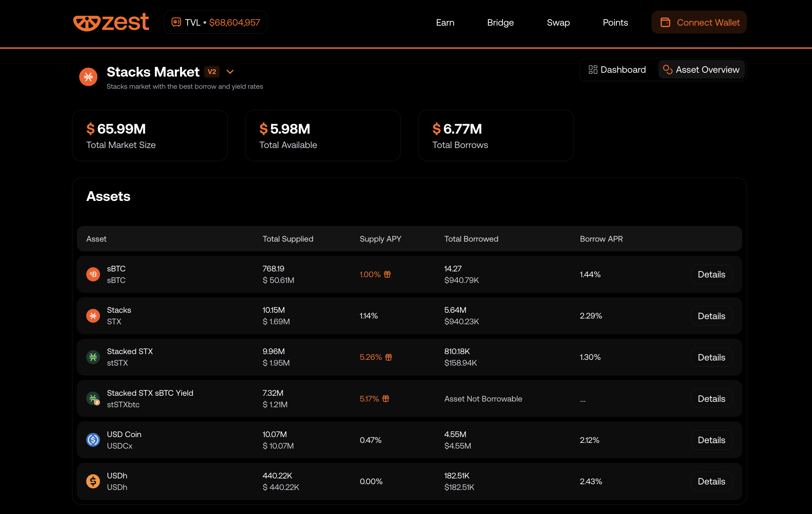Open Details for Stacks STX
812x514 pixels.
pos(711,316)
